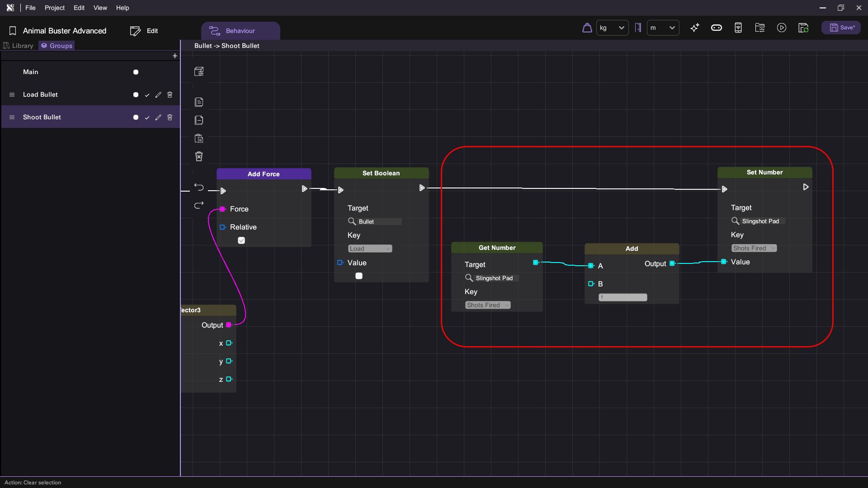Click the Save button
The width and height of the screenshot is (868, 488).
point(841,28)
